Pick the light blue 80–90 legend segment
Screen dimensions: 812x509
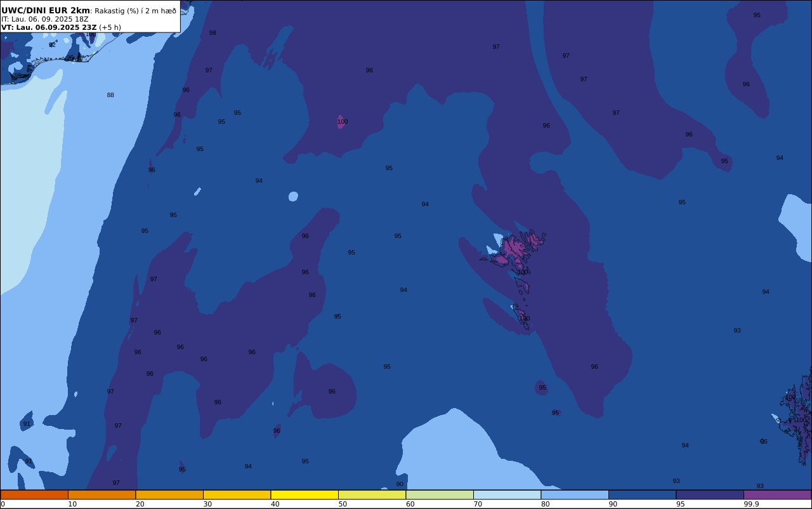[x=575, y=494]
